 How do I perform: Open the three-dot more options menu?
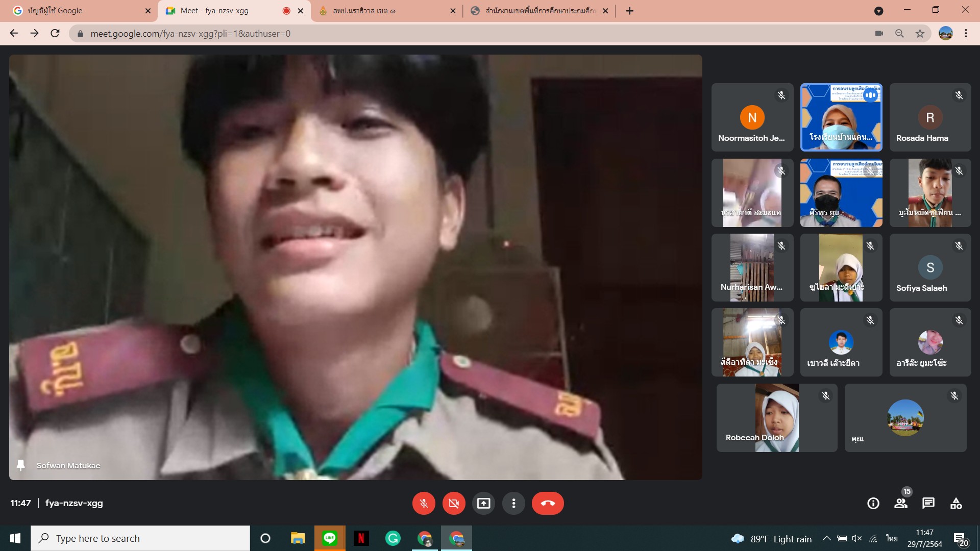pos(513,504)
